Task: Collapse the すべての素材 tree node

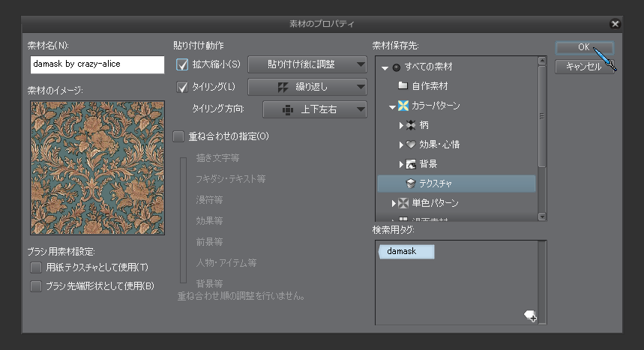Action: point(385,67)
